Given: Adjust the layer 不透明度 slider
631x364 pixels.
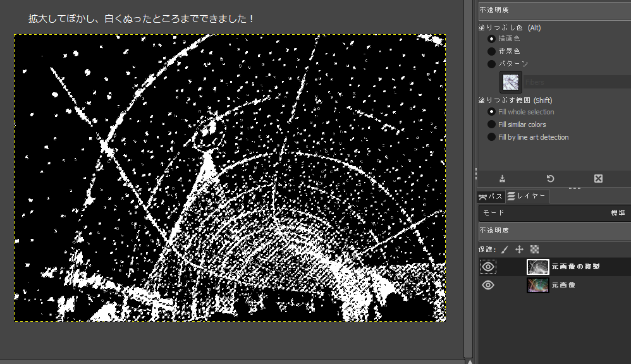Looking at the screenshot, I should pos(554,231).
